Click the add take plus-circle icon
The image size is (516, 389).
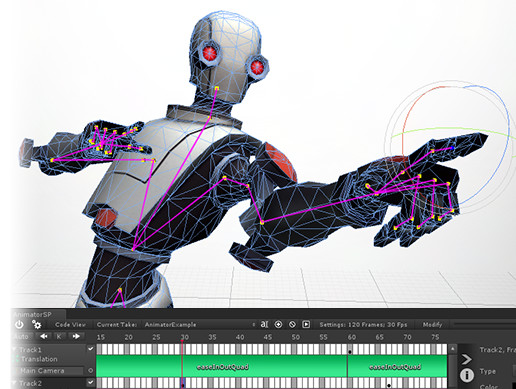tap(278, 324)
